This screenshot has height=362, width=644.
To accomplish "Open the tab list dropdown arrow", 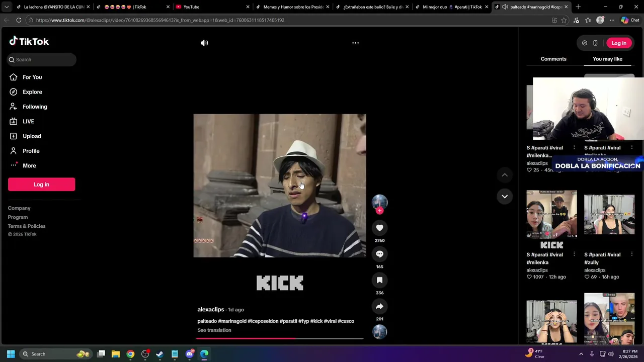I will [7, 7].
